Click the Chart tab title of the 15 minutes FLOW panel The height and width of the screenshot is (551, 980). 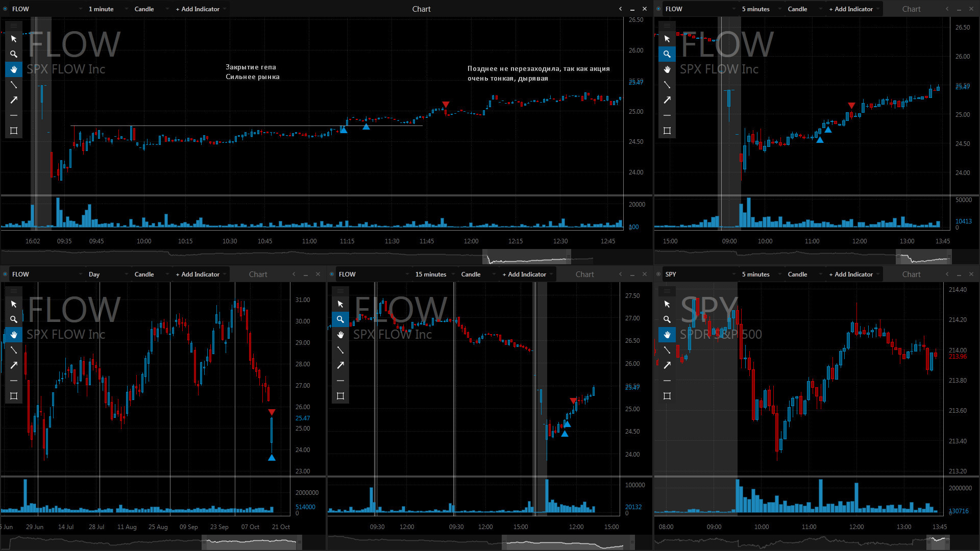pyautogui.click(x=584, y=274)
